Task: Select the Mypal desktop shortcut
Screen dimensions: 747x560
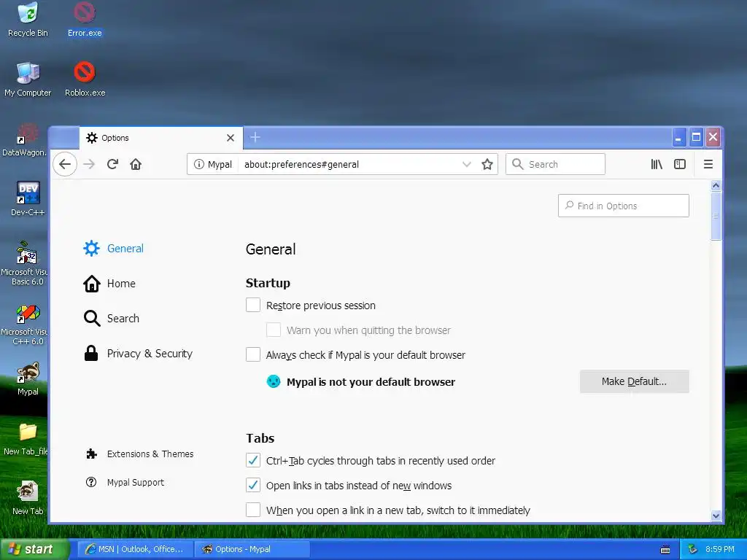Action: pos(28,378)
